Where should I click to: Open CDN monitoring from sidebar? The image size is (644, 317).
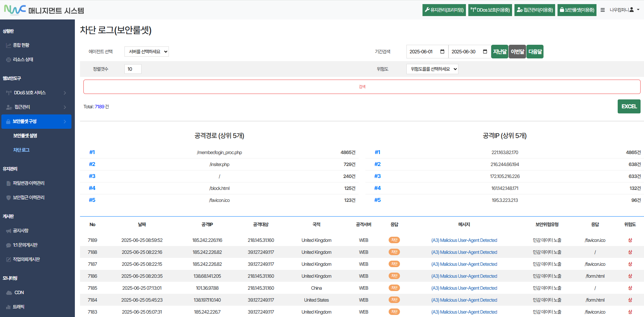[x=19, y=292]
